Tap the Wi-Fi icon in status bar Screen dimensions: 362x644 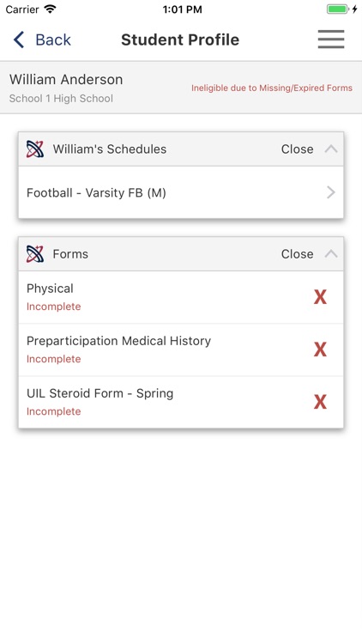pos(50,9)
